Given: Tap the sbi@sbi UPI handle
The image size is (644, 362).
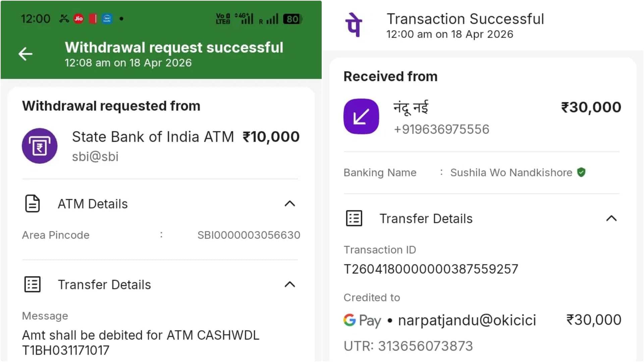Looking at the screenshot, I should 95,157.
